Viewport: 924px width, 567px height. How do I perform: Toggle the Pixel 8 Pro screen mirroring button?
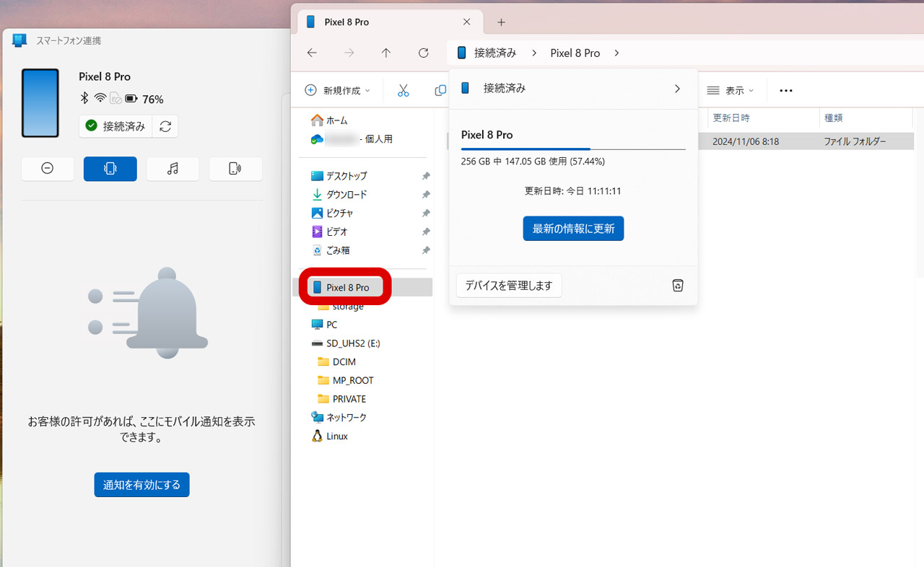pyautogui.click(x=110, y=168)
